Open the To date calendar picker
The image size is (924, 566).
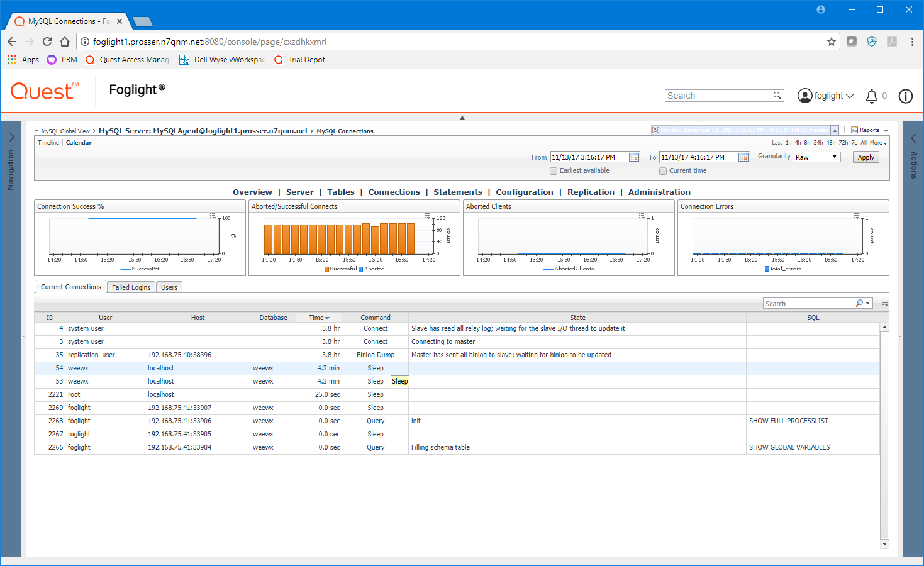pyautogui.click(x=743, y=157)
